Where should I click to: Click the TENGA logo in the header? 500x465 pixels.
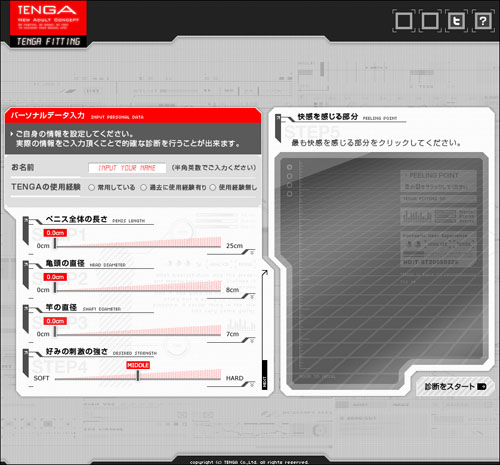tap(48, 17)
